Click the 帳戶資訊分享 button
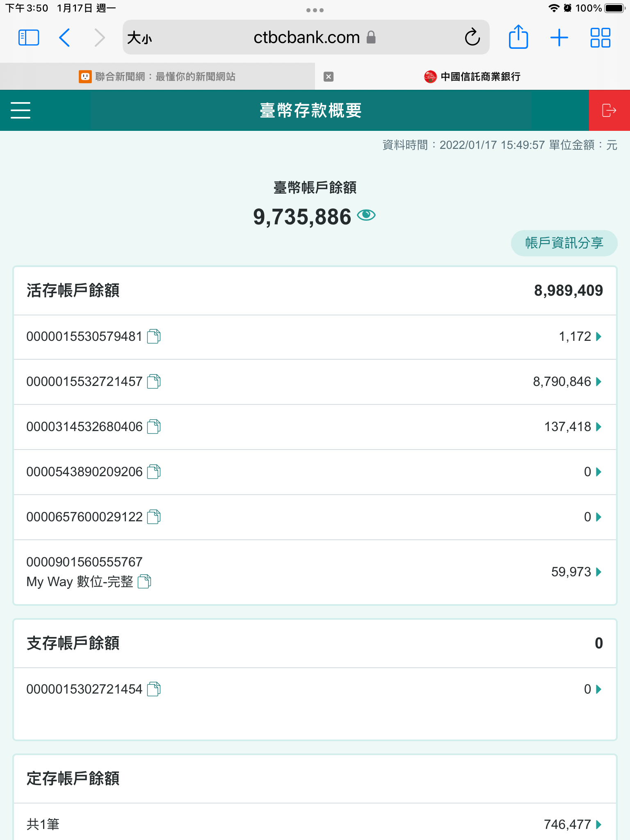Viewport: 630px width, 840px height. [x=564, y=243]
